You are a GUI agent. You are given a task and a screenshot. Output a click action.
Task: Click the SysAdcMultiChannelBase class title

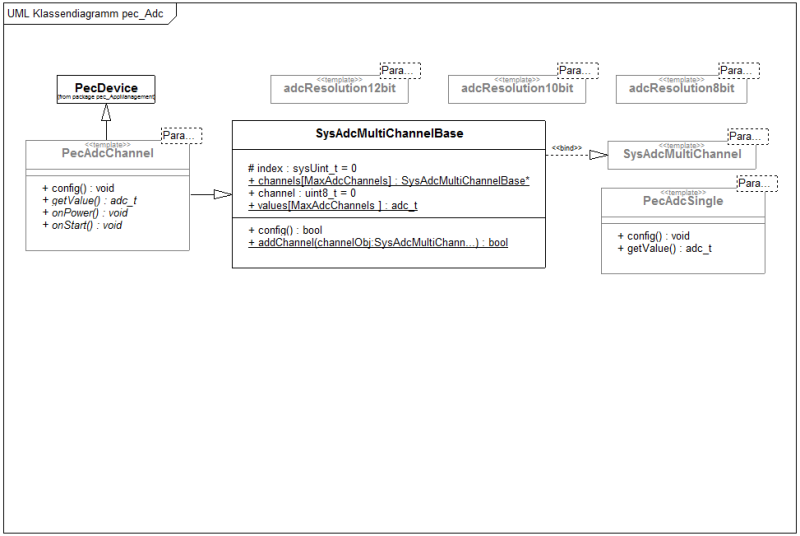pos(389,134)
